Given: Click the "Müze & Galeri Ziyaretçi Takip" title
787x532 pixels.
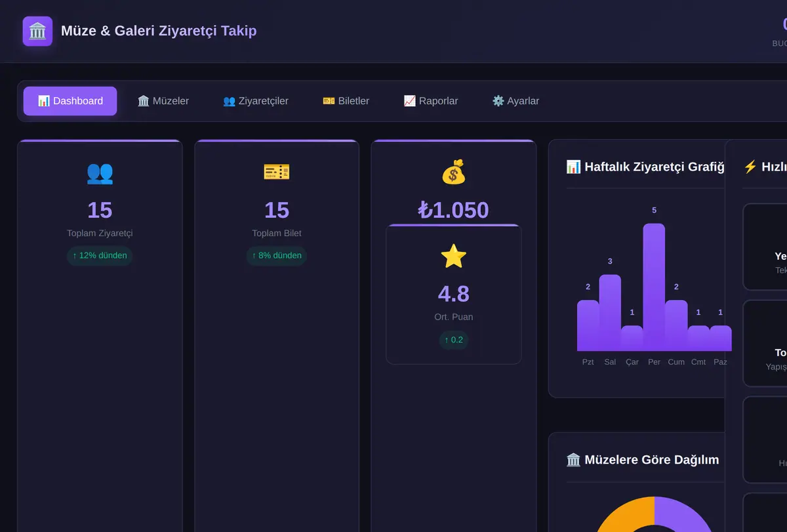Looking at the screenshot, I should pos(159,31).
